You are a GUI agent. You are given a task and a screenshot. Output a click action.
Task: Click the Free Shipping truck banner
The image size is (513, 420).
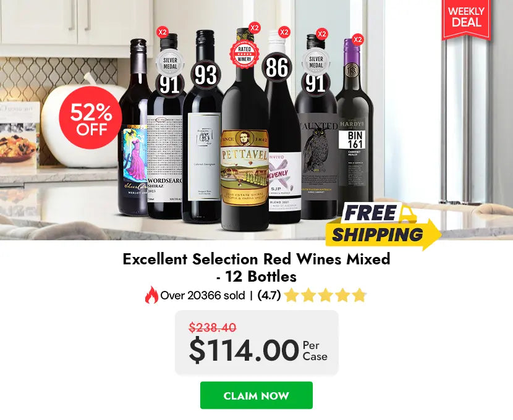click(383, 226)
